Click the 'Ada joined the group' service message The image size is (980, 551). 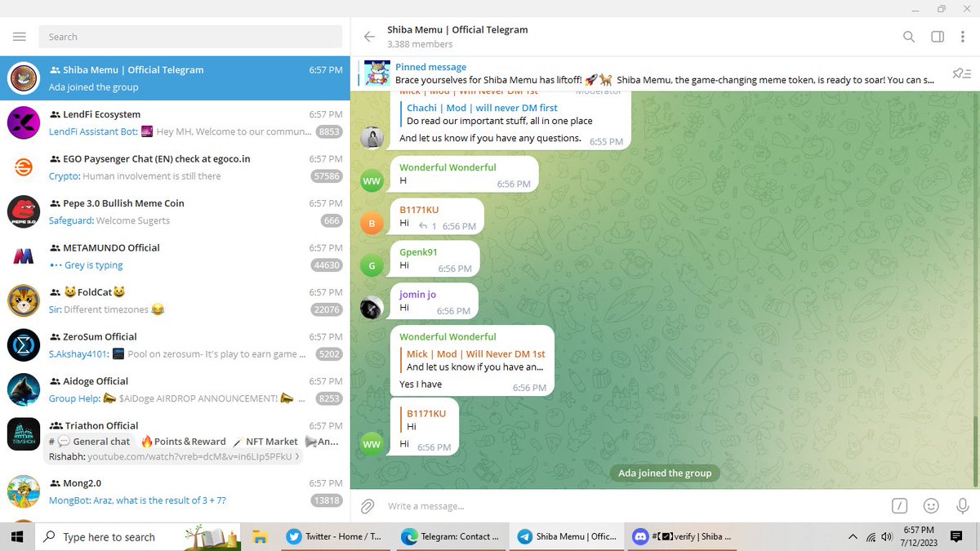(x=665, y=473)
